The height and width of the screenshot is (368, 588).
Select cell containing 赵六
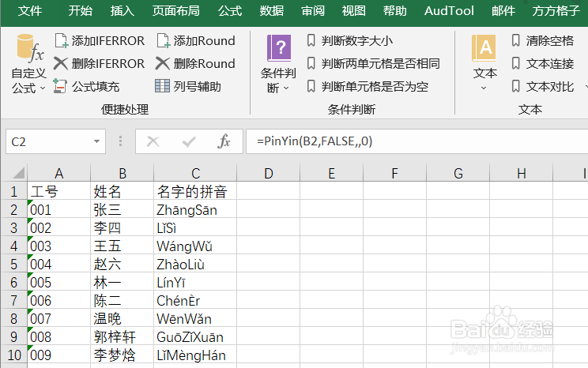122,265
